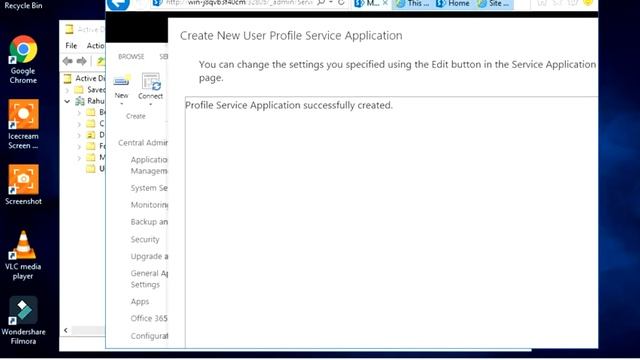The width and height of the screenshot is (640, 360).
Task: Open the Central Administration link
Action: [143, 142]
